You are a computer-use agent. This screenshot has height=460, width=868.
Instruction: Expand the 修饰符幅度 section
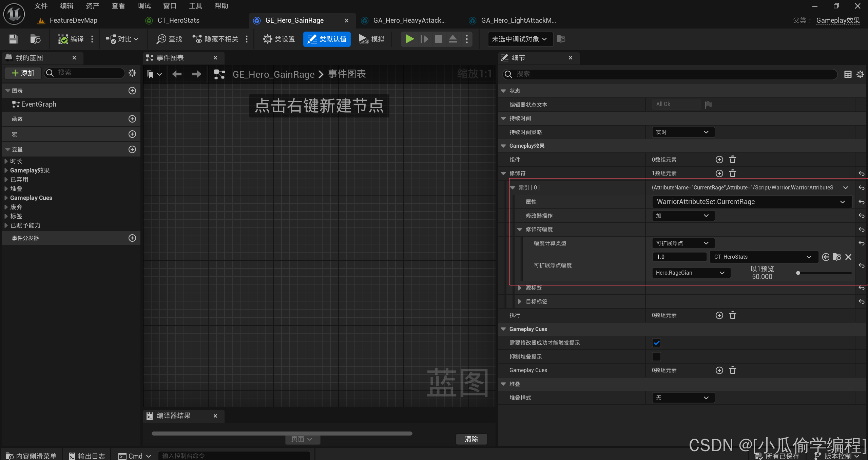coord(520,229)
